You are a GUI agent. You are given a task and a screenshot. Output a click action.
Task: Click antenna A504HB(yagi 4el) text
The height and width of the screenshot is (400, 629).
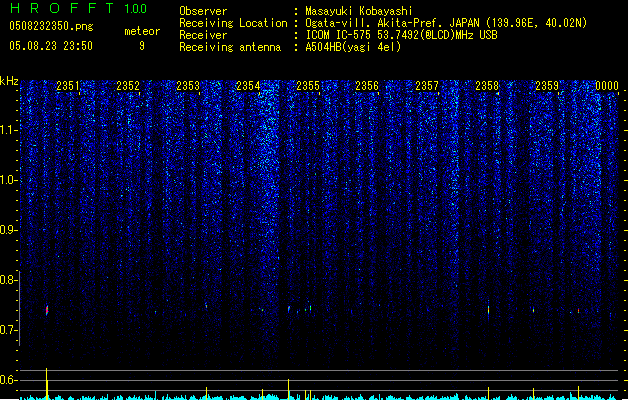tap(353, 47)
